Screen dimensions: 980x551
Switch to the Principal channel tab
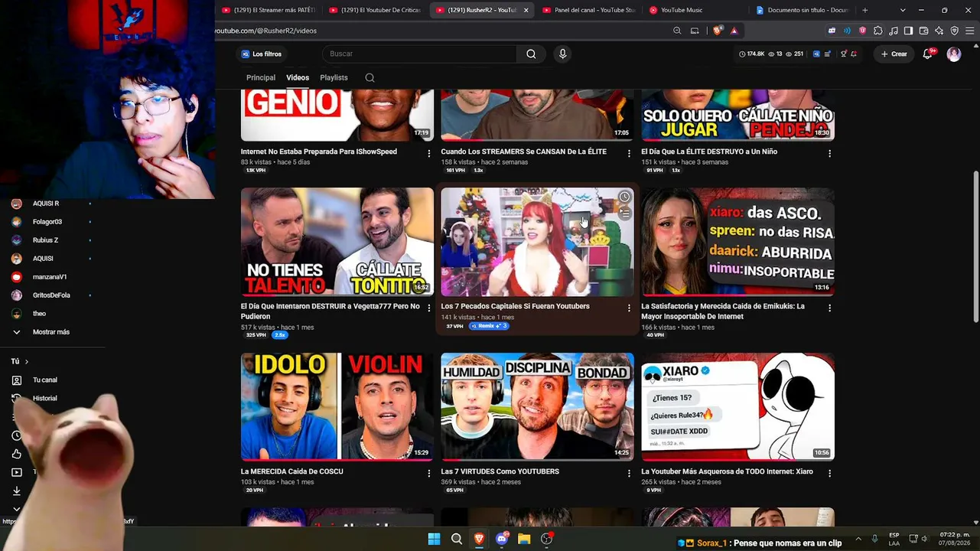point(261,78)
